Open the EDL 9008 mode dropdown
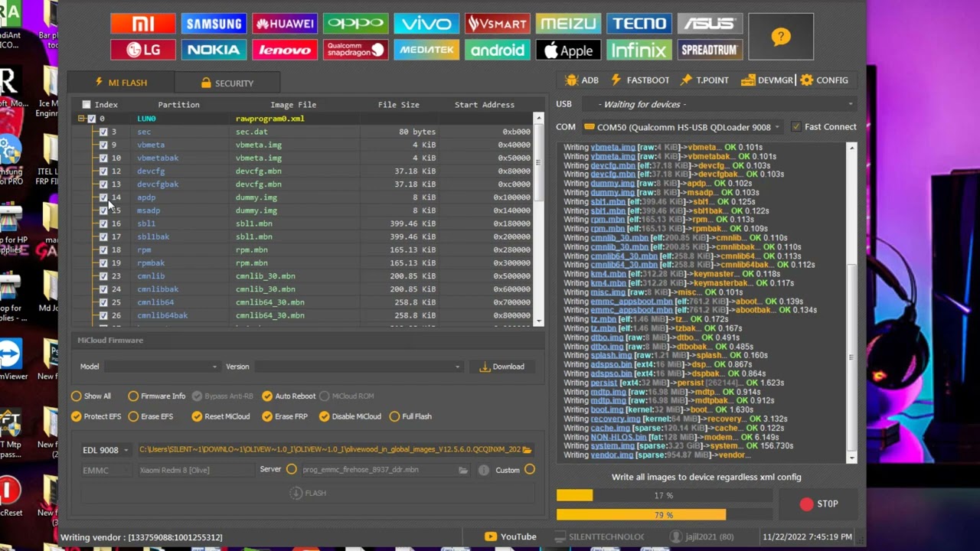The image size is (980, 551). coord(105,450)
